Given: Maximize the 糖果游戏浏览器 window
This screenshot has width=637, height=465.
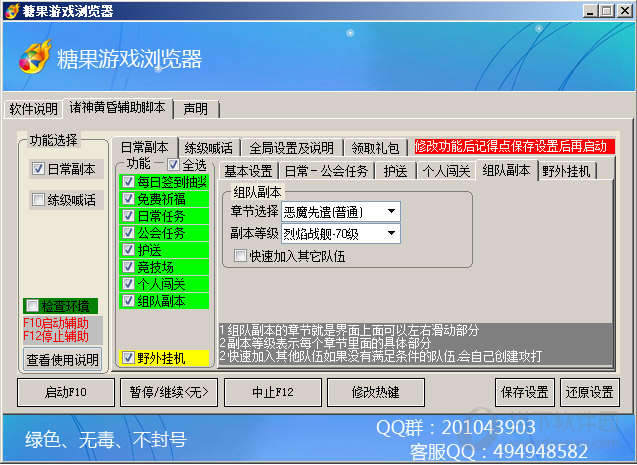Looking at the screenshot, I should click(x=607, y=11).
